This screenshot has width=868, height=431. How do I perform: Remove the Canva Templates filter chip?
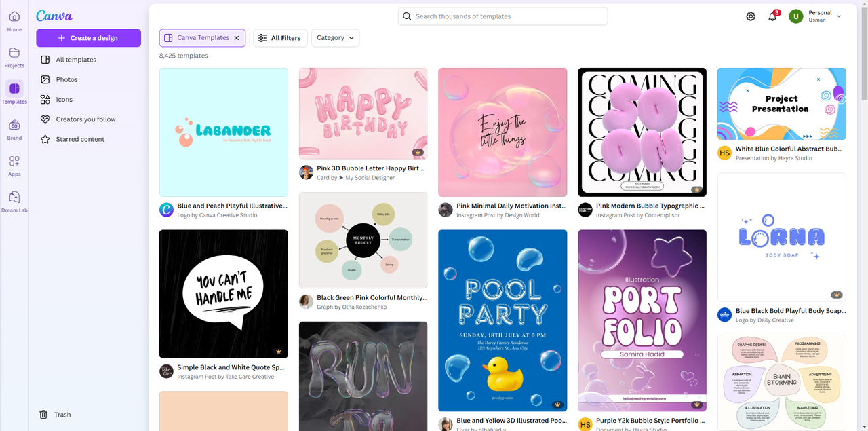237,38
